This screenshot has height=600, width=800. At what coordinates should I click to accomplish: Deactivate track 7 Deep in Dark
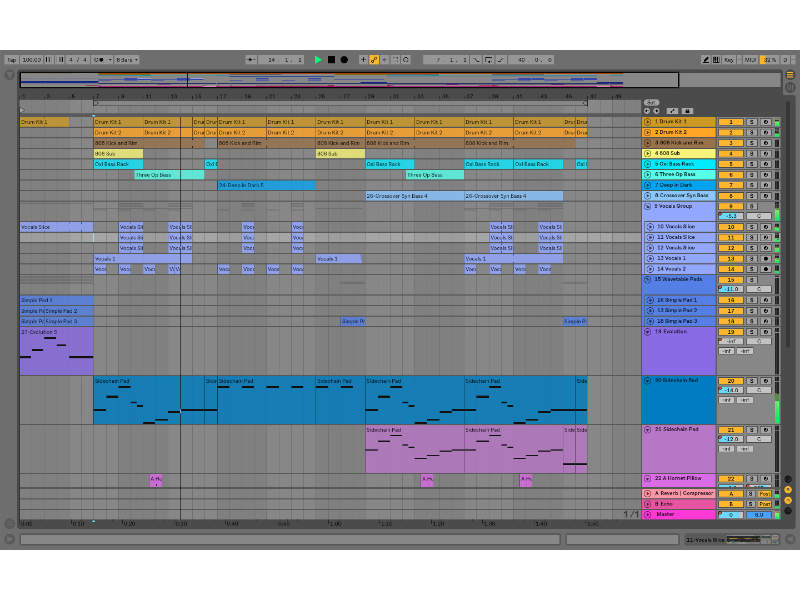click(731, 185)
